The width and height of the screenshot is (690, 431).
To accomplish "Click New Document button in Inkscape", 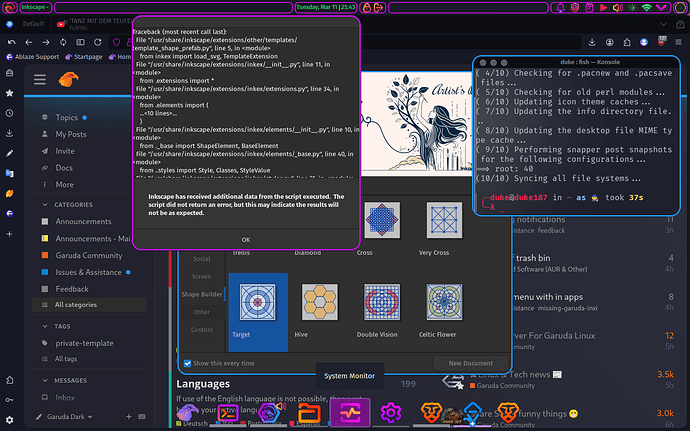I will tap(470, 363).
